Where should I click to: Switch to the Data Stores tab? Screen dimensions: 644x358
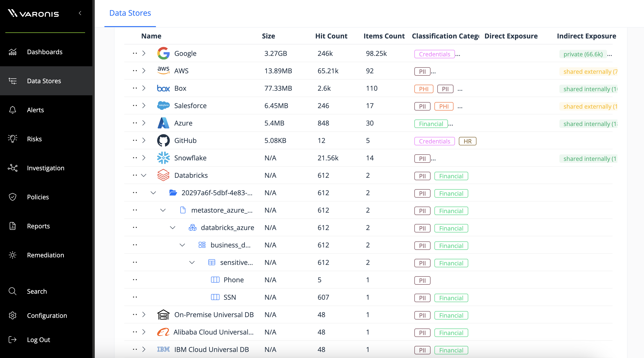(x=130, y=13)
